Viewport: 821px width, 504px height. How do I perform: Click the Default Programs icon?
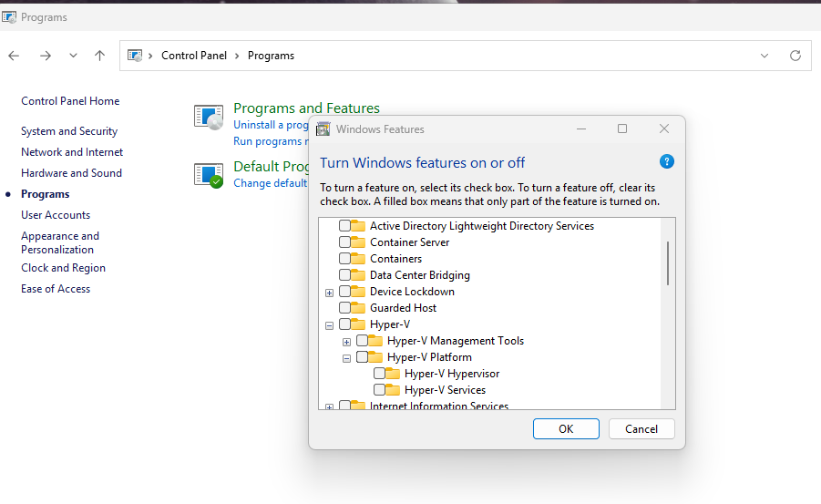coord(209,174)
